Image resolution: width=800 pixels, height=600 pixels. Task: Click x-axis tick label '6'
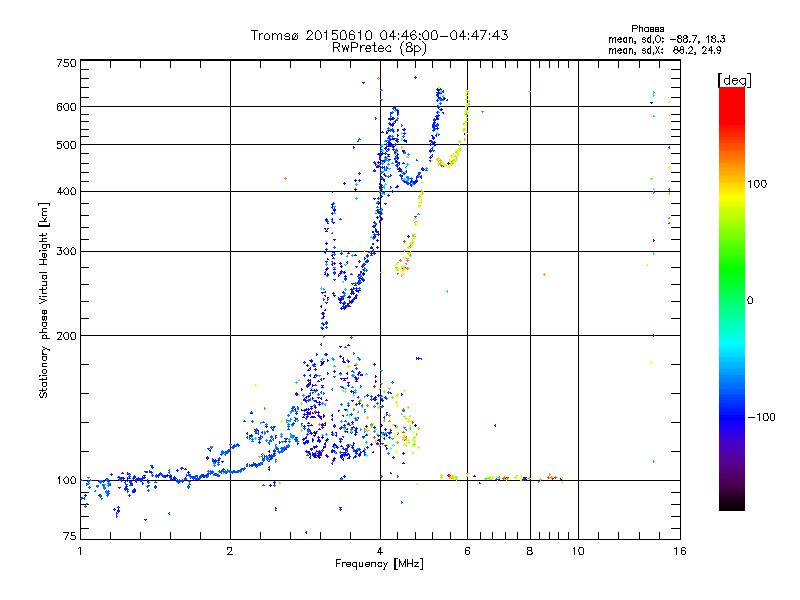[467, 551]
